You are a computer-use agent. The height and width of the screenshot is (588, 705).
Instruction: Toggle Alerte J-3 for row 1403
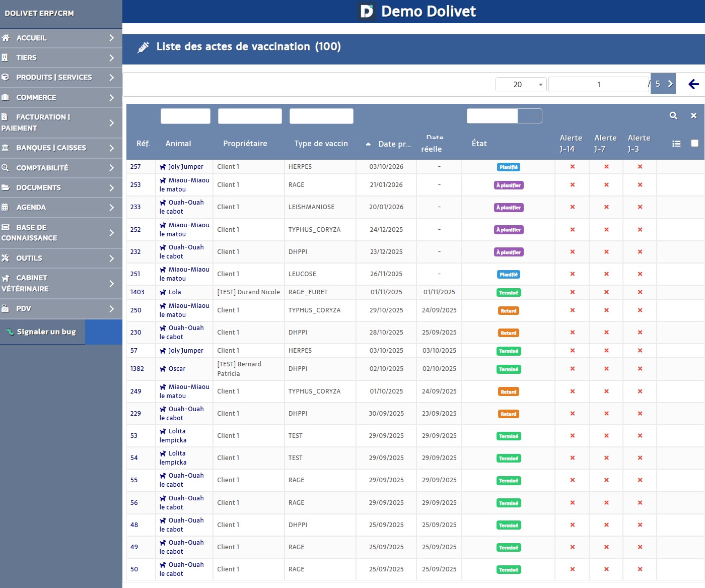click(x=640, y=292)
